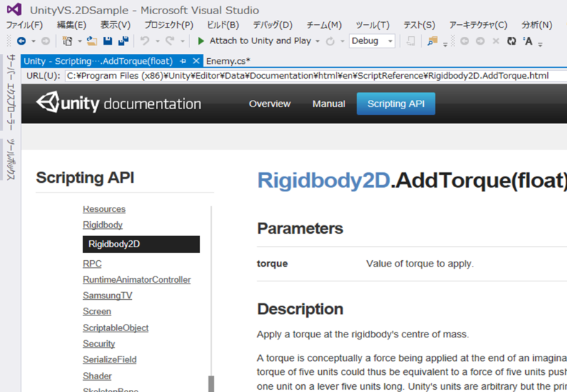Click the web browser Back icon
Screen dimensions: 567x392
465,41
